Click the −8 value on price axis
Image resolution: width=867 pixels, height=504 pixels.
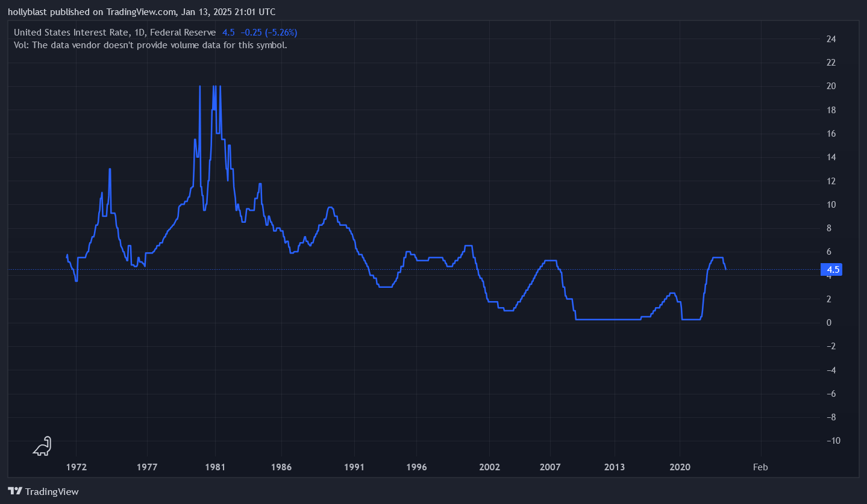click(x=831, y=417)
